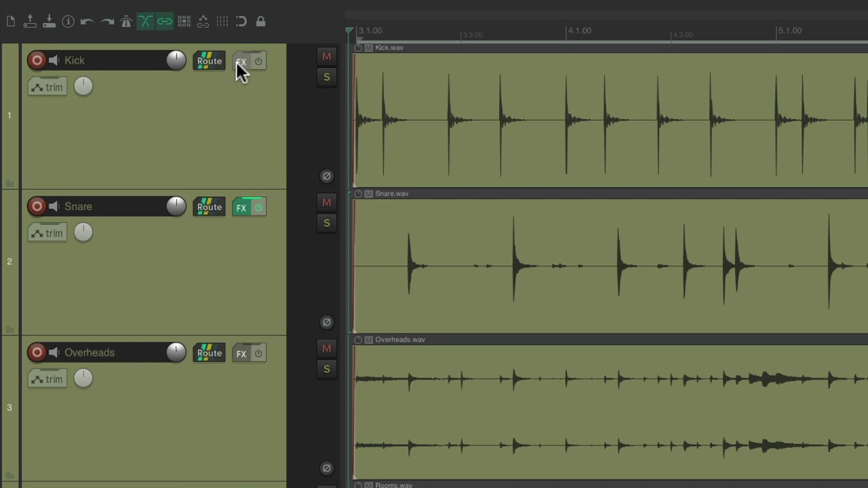Toggle the ripple editing grid icon
Image resolution: width=868 pixels, height=488 pixels.
pos(184,22)
